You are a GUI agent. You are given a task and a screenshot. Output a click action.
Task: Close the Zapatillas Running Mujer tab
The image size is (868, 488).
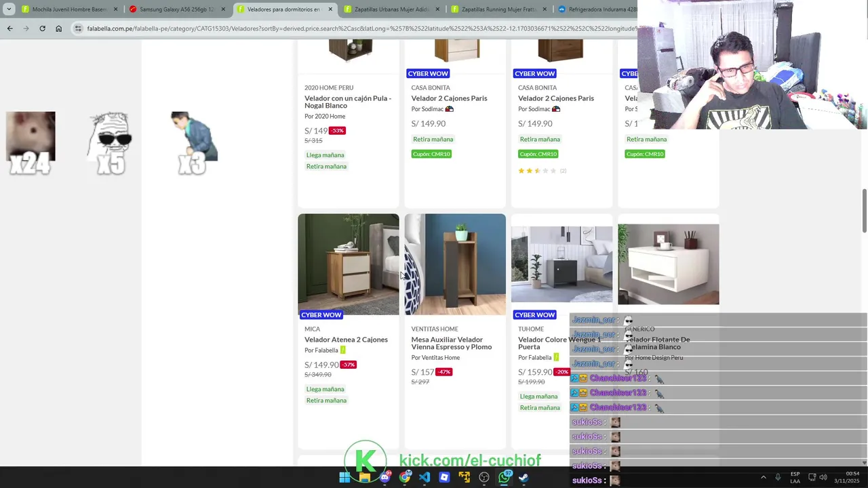tap(545, 9)
